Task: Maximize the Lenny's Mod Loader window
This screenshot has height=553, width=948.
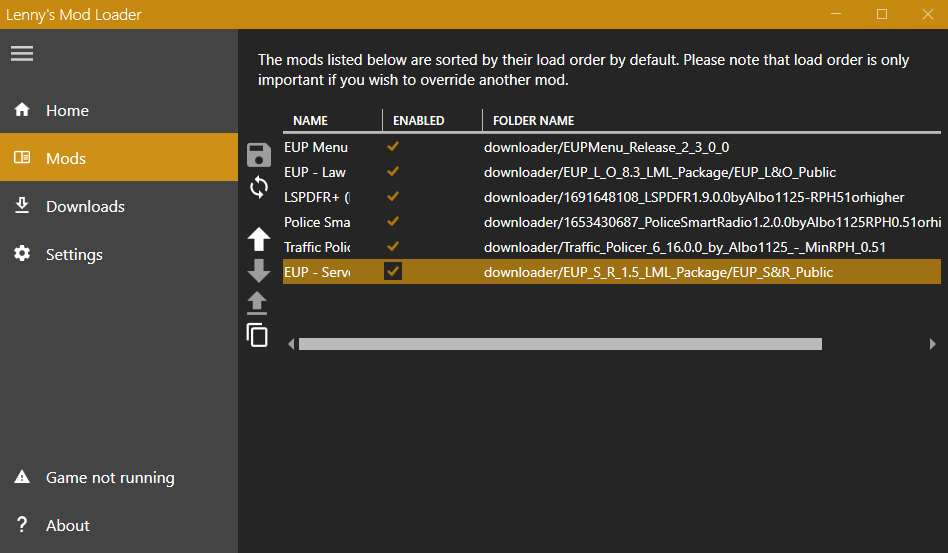Action: tap(882, 14)
